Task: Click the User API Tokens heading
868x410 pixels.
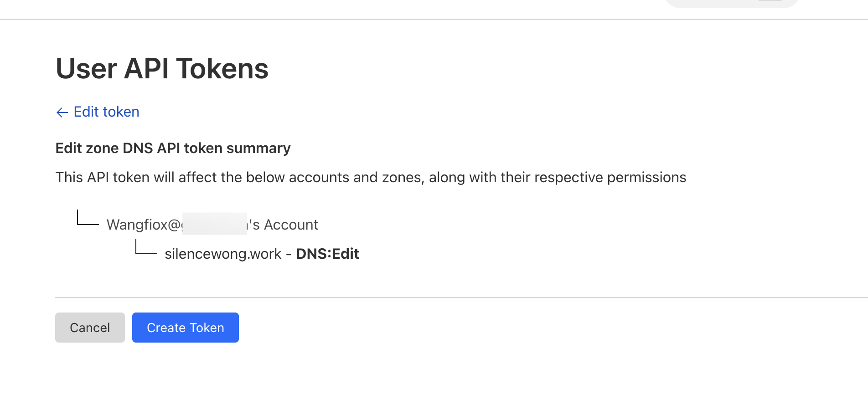Action: pyautogui.click(x=162, y=69)
